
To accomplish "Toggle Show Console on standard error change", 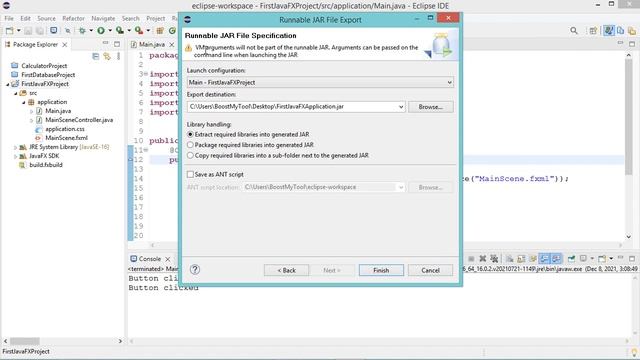I will click(x=556, y=258).
